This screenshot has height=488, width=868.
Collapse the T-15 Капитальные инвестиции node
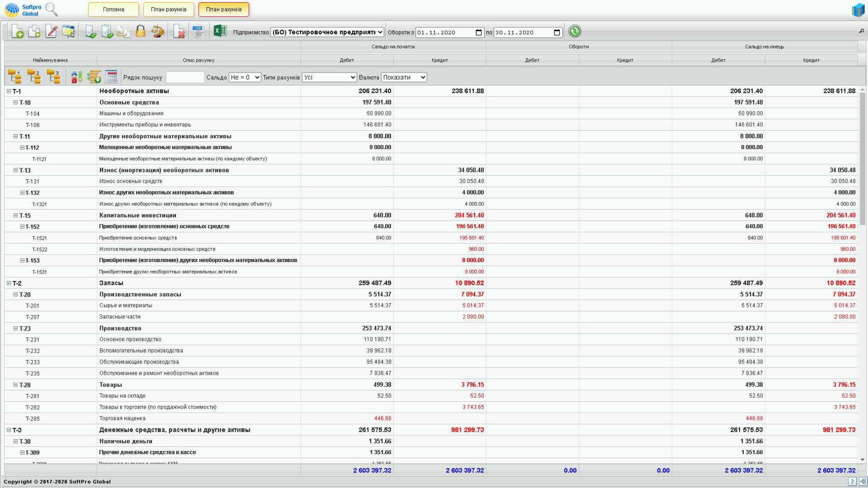16,215
